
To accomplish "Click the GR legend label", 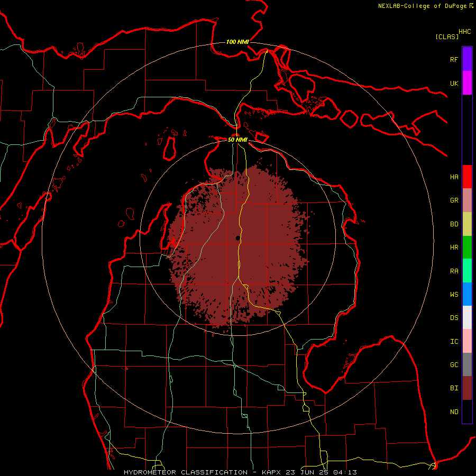I will (454, 200).
